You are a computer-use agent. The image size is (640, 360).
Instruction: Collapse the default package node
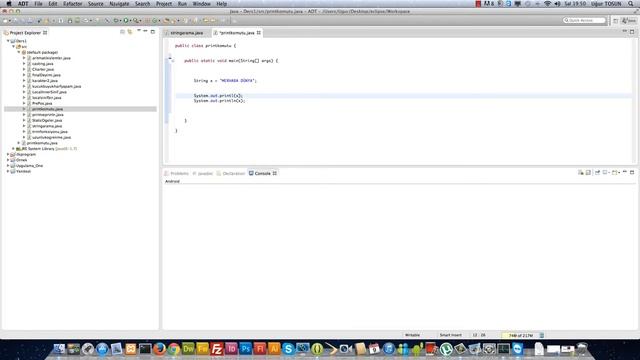tap(18, 53)
